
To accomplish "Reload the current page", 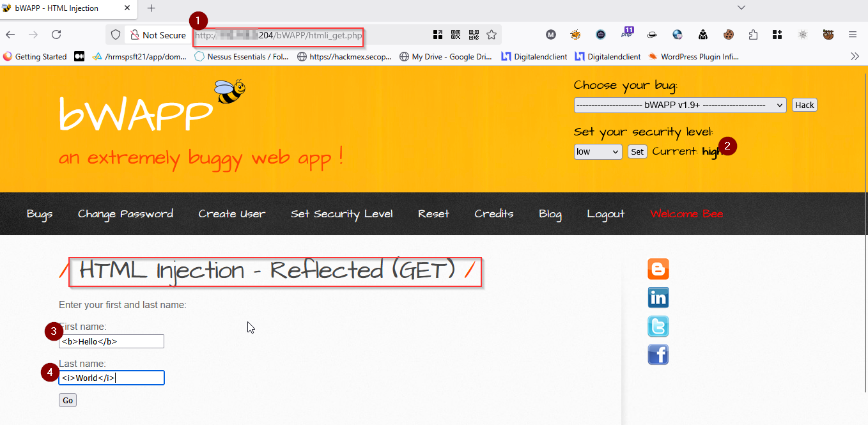I will click(56, 35).
